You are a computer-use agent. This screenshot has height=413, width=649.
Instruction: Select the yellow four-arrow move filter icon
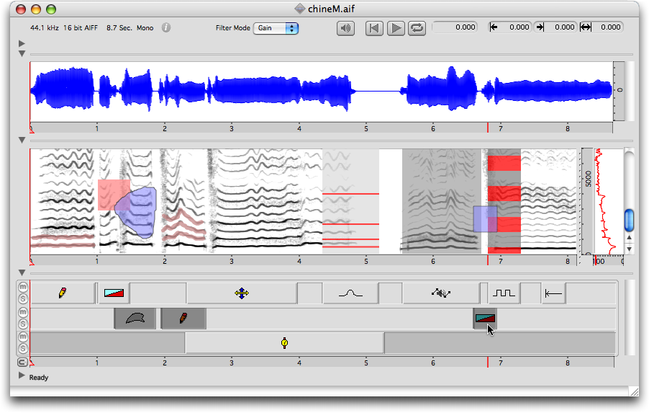point(240,293)
